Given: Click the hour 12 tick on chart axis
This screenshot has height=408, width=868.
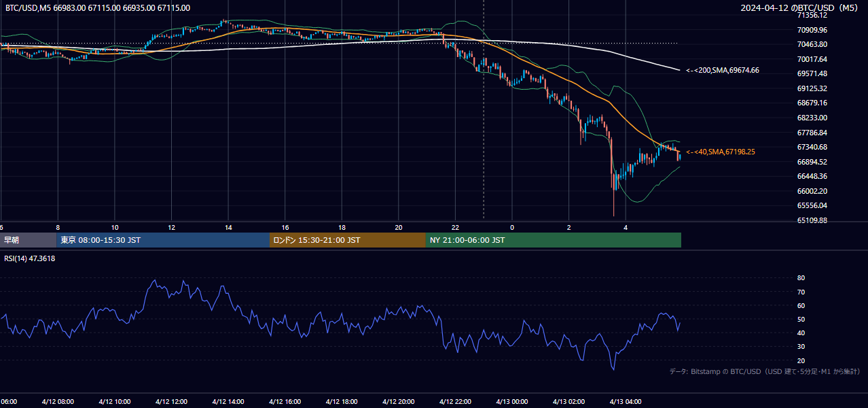Looking at the screenshot, I should [x=171, y=227].
